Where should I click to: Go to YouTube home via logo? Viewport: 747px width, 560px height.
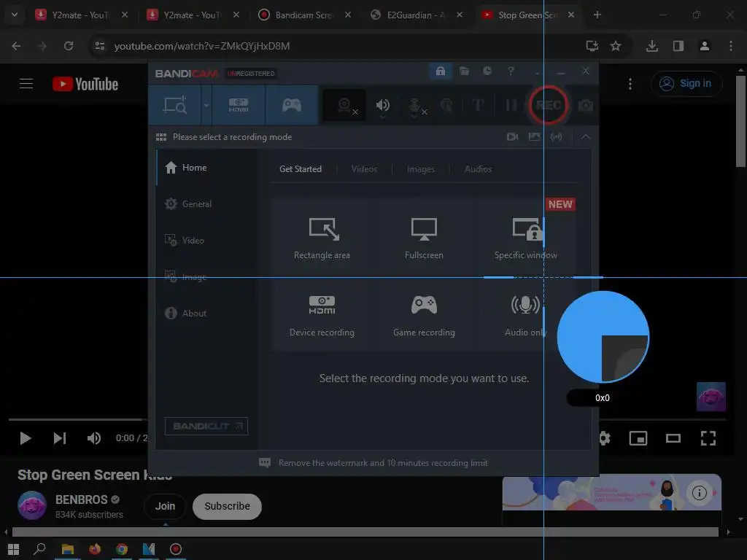(x=85, y=84)
